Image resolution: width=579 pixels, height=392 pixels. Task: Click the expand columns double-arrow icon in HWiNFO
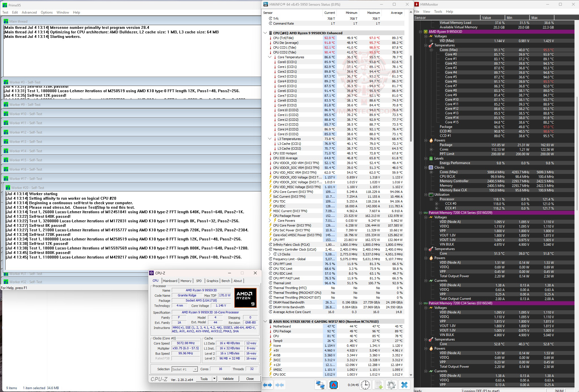267,385
